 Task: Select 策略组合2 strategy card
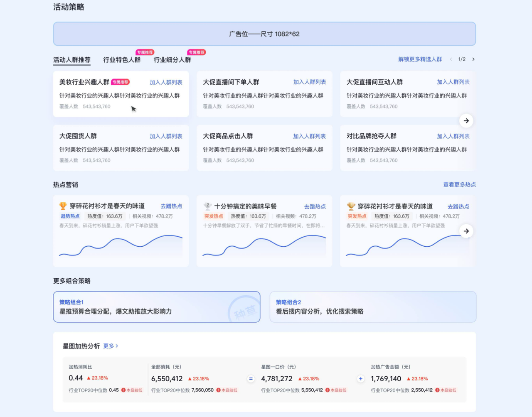[373, 307]
